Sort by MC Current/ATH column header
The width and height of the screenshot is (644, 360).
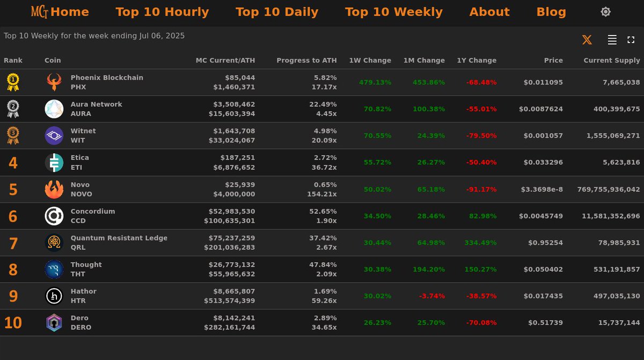[225, 60]
